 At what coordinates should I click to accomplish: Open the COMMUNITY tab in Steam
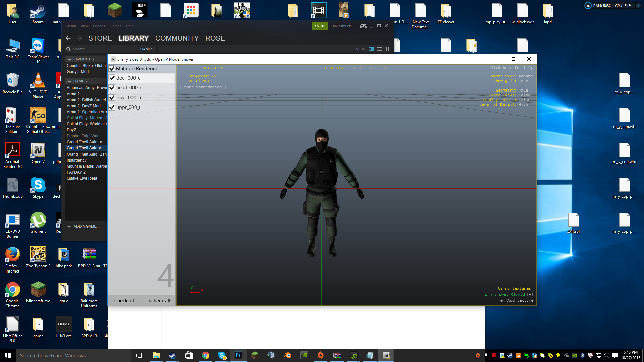[x=177, y=38]
